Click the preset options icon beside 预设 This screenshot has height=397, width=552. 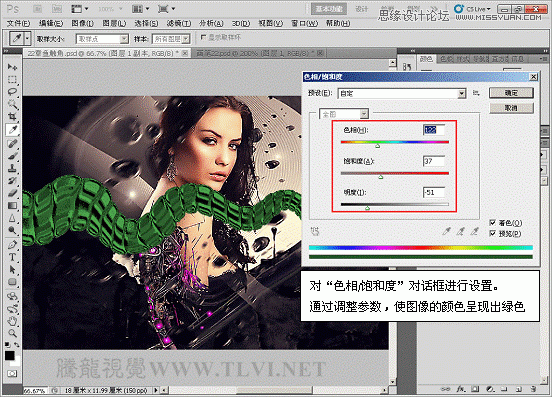click(x=476, y=93)
